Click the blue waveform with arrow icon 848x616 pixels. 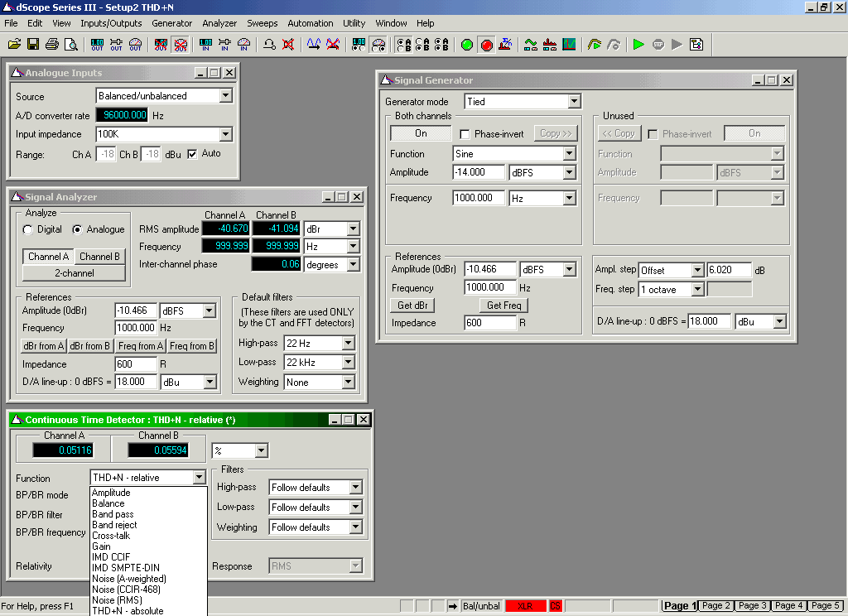click(314, 45)
